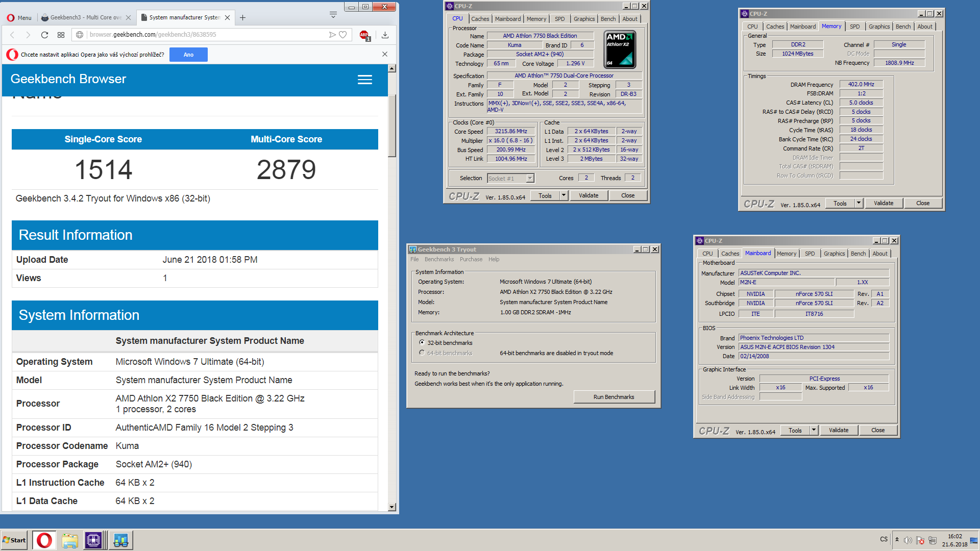The height and width of the screenshot is (551, 980).
Task: Reload the Geekbench page
Action: 44,35
